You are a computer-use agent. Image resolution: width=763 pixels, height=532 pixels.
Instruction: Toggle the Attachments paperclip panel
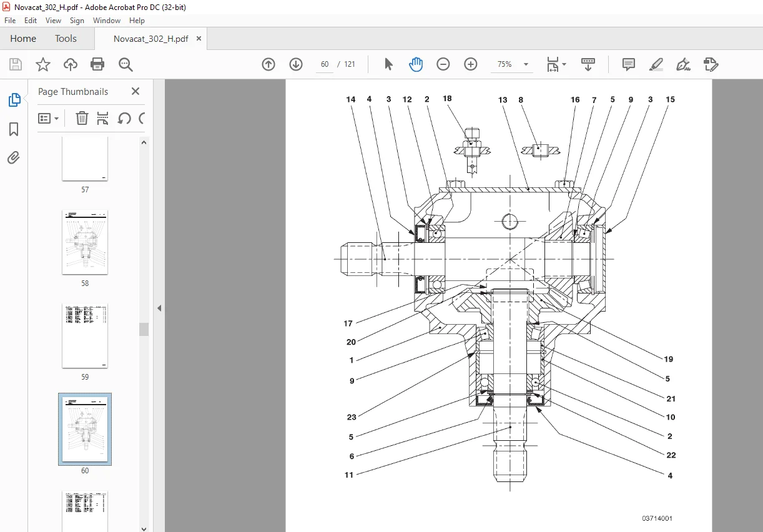(x=14, y=158)
